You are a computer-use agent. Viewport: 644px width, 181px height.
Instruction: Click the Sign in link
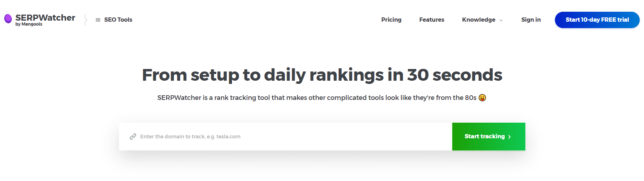point(531,20)
